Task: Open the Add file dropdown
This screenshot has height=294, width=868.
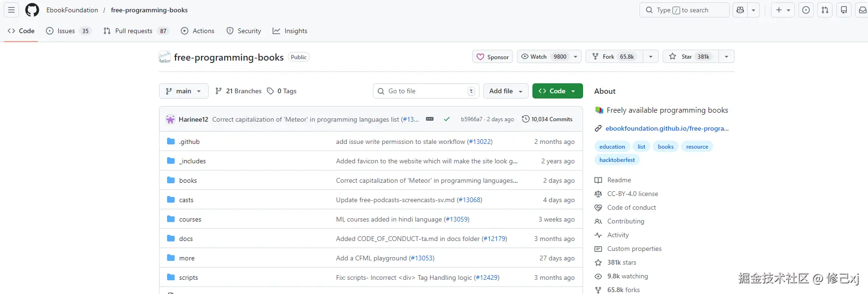Action: [505, 91]
